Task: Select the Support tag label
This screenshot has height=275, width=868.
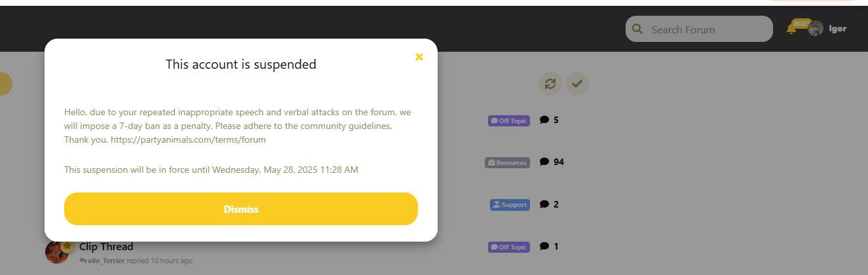Action: [x=510, y=205]
